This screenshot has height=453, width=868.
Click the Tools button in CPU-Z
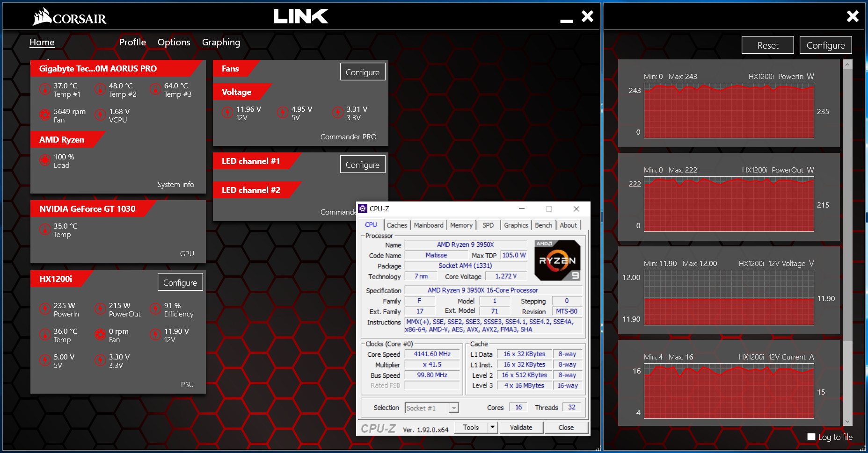[x=471, y=427]
